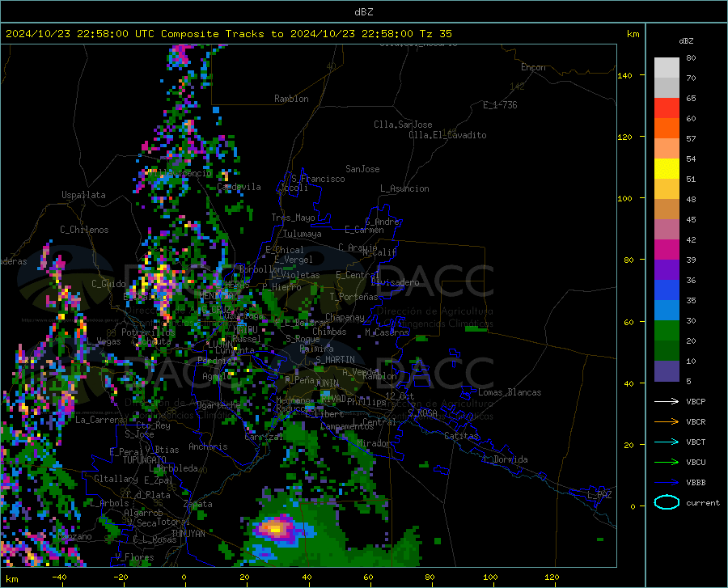Select the yellow 51 dBZ color swatch
The width and height of the screenshot is (728, 588).
click(667, 169)
